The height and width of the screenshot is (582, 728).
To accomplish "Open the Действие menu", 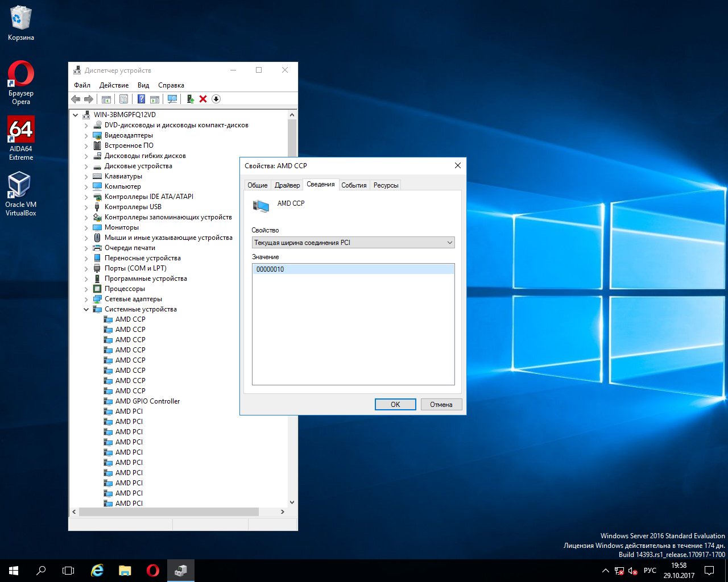I will click(x=114, y=85).
